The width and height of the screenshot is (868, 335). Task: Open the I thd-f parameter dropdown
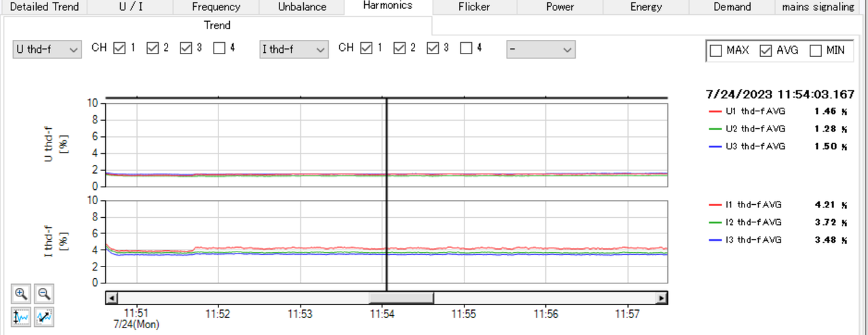[294, 50]
